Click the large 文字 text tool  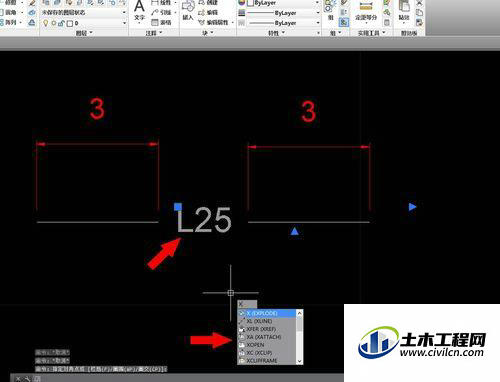[139, 11]
